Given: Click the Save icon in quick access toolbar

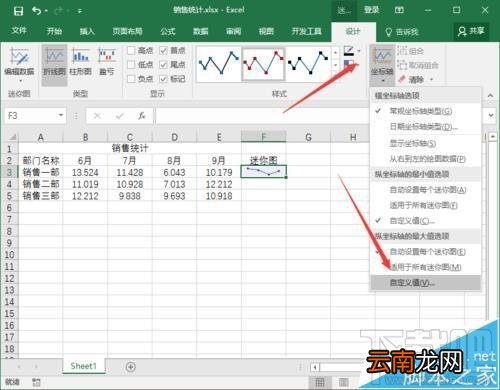Looking at the screenshot, I should pos(19,11).
